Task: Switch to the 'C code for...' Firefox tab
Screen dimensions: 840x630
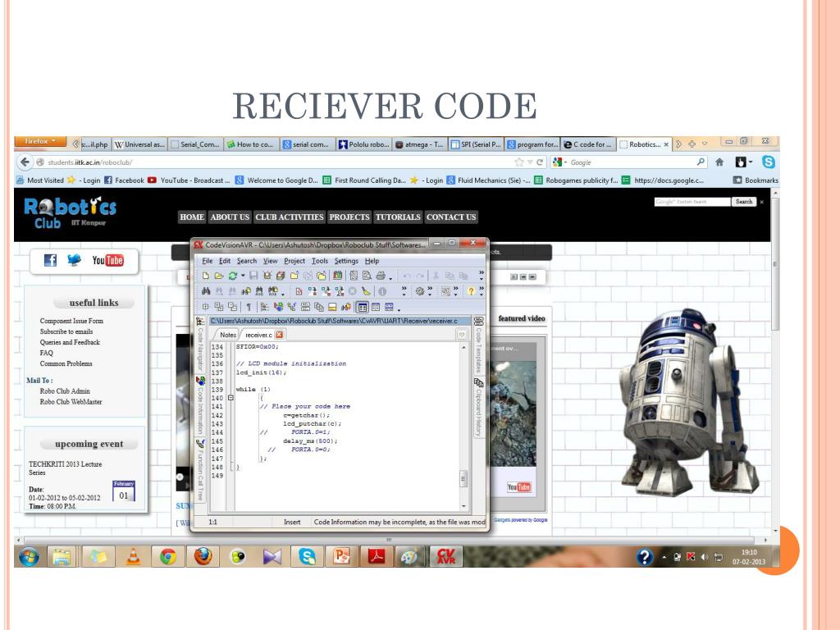Action: pyautogui.click(x=587, y=144)
